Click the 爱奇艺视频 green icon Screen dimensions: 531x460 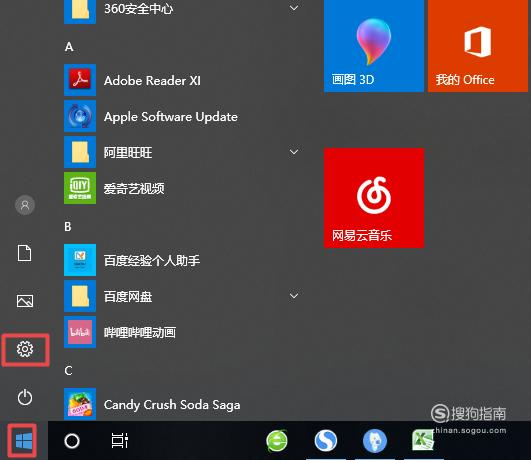click(80, 188)
